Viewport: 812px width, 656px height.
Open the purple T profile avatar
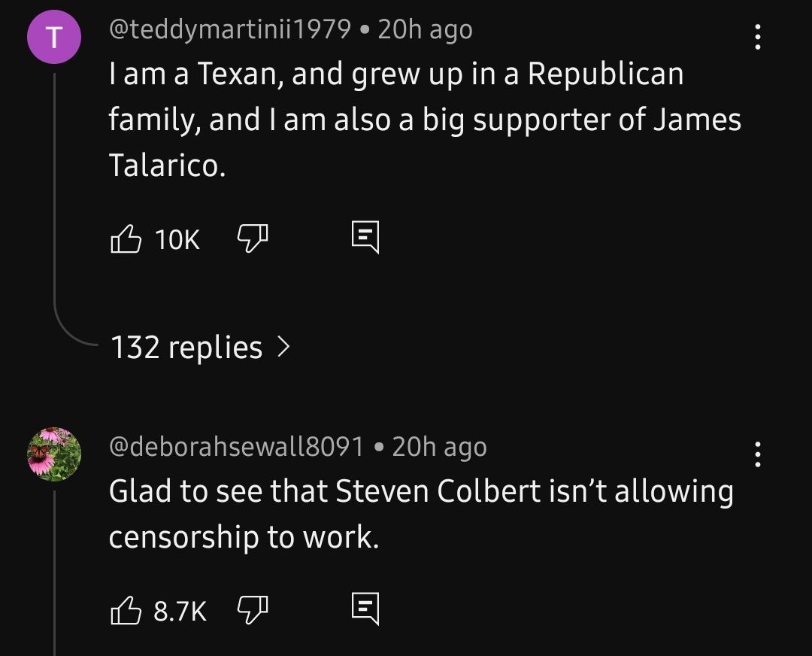pyautogui.click(x=54, y=40)
